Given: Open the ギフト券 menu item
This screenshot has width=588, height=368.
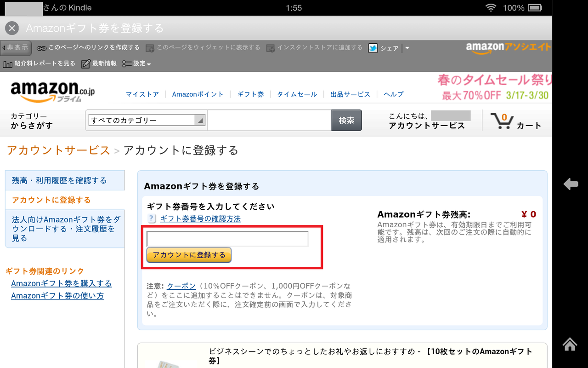Looking at the screenshot, I should click(250, 94).
